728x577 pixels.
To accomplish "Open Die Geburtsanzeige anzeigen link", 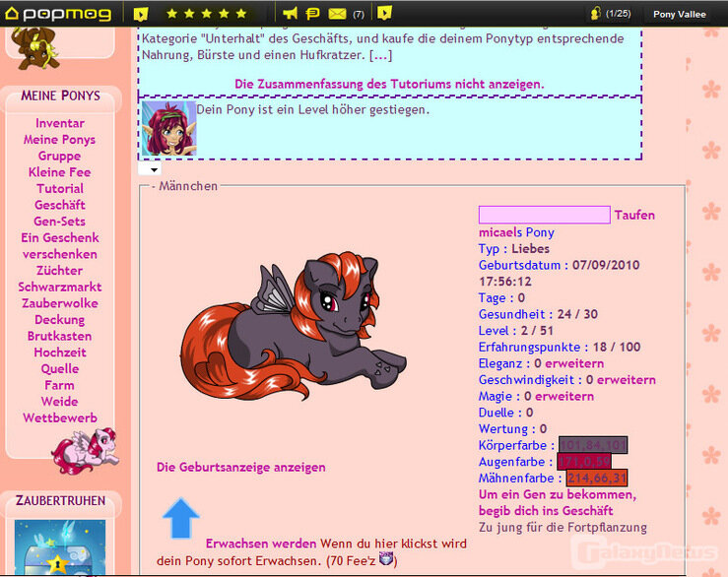I will click(x=241, y=467).
